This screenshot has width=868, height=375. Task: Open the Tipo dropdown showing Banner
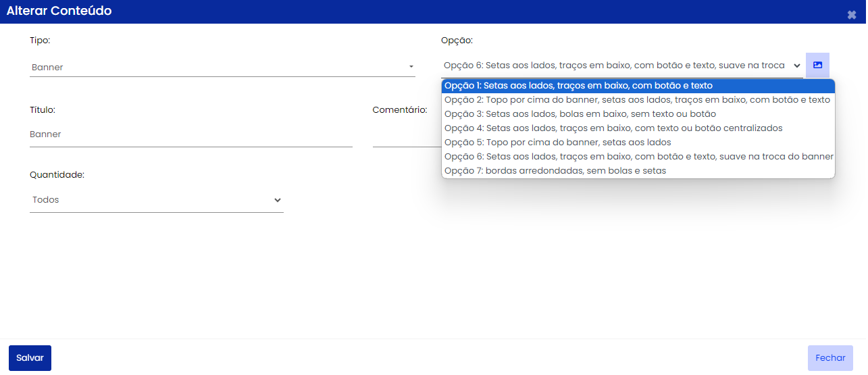click(x=222, y=67)
